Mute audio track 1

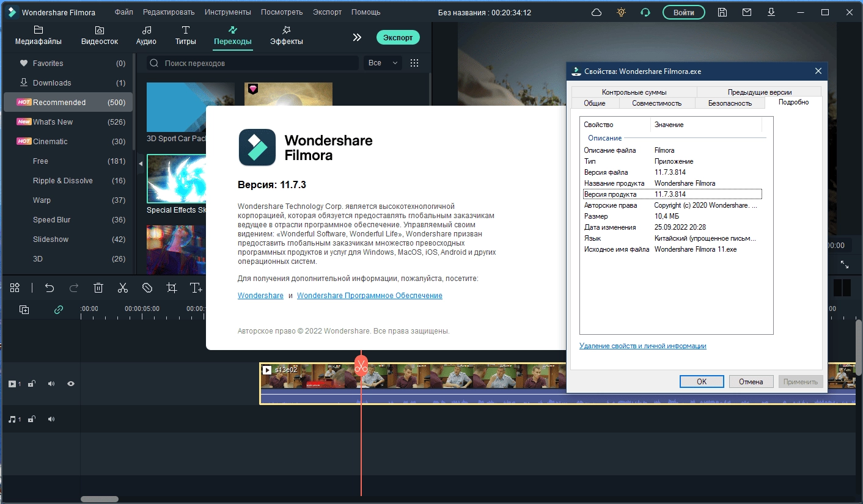pyautogui.click(x=51, y=419)
